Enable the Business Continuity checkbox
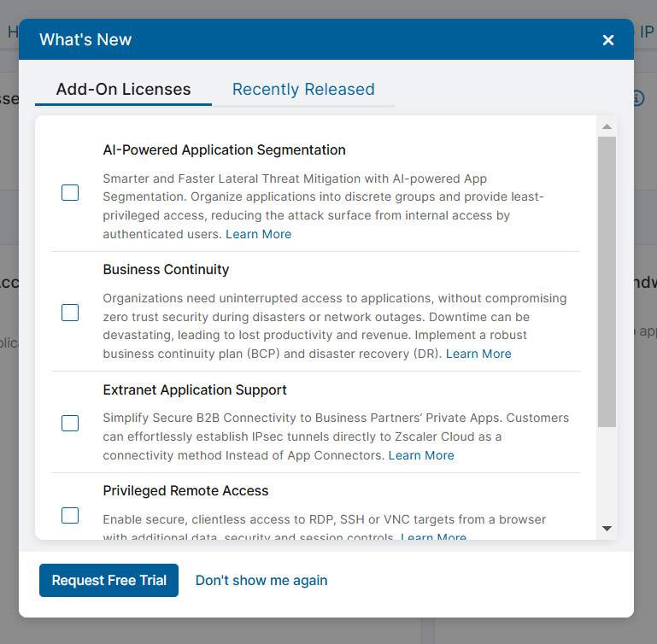 [70, 313]
